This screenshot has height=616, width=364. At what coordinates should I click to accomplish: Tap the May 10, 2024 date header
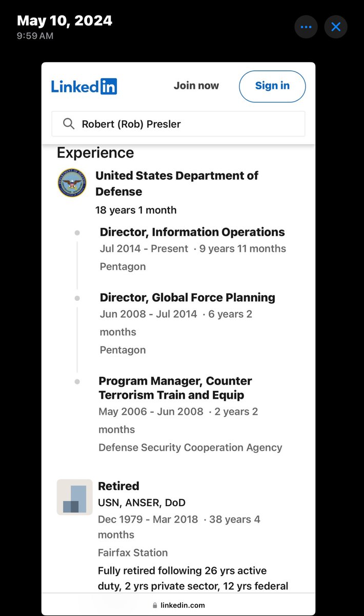65,21
